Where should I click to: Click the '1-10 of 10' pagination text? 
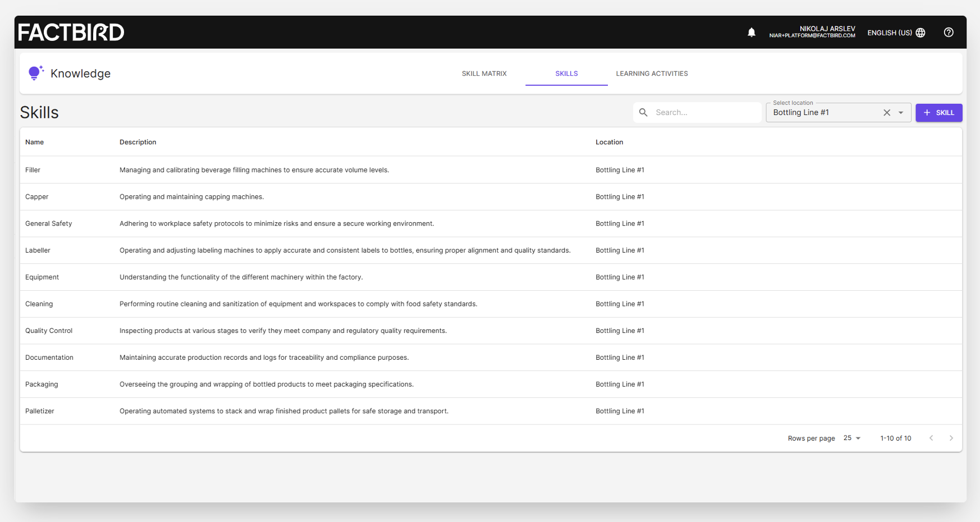895,438
